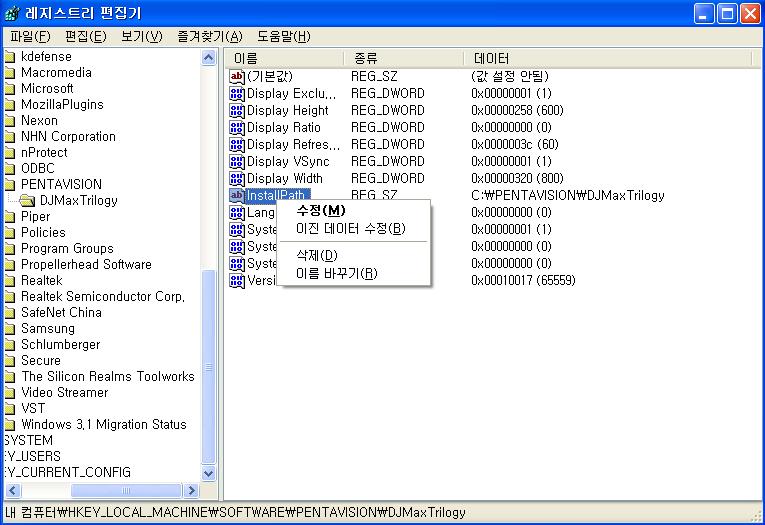Click the NHN Corporation folder icon
This screenshot has width=765, height=525.
point(10,137)
